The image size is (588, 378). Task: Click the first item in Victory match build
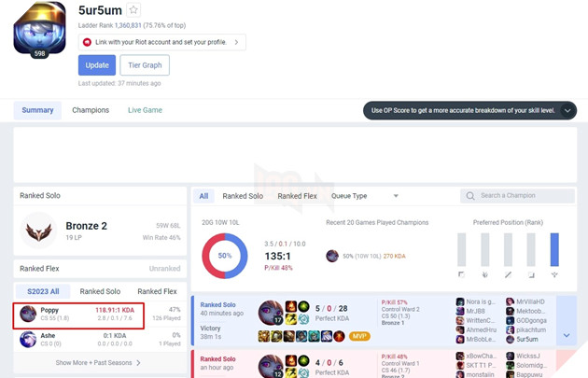[x=264, y=336]
